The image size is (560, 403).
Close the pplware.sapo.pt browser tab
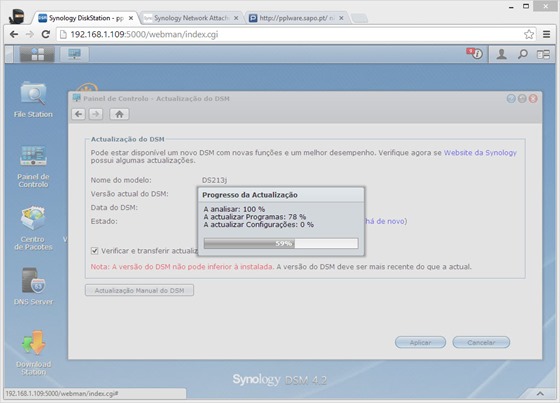pyautogui.click(x=341, y=18)
